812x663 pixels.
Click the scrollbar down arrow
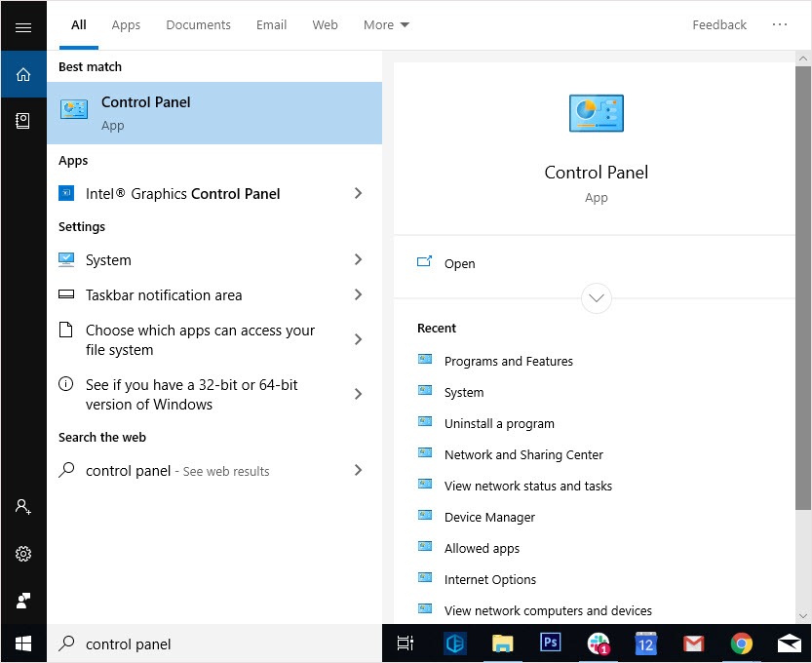pyautogui.click(x=802, y=616)
